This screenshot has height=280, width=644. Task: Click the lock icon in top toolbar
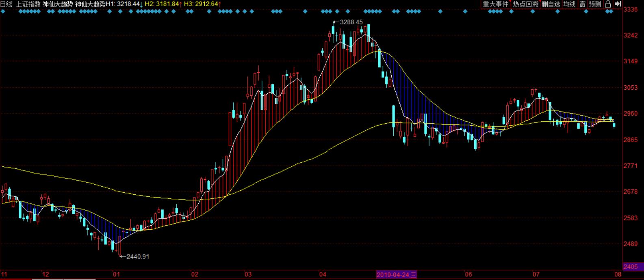[x=608, y=4]
